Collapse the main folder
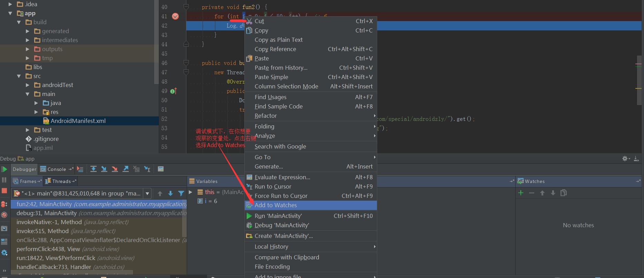Image resolution: width=644 pixels, height=278 pixels. pos(28,94)
